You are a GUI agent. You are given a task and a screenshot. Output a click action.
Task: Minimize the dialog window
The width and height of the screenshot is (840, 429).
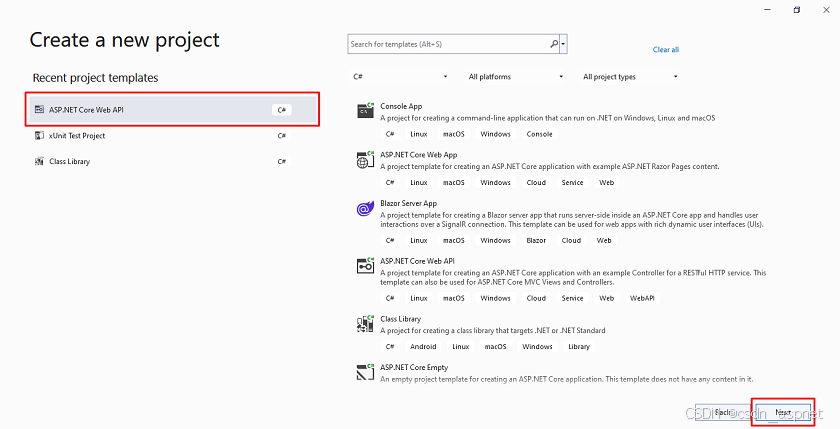coord(767,10)
